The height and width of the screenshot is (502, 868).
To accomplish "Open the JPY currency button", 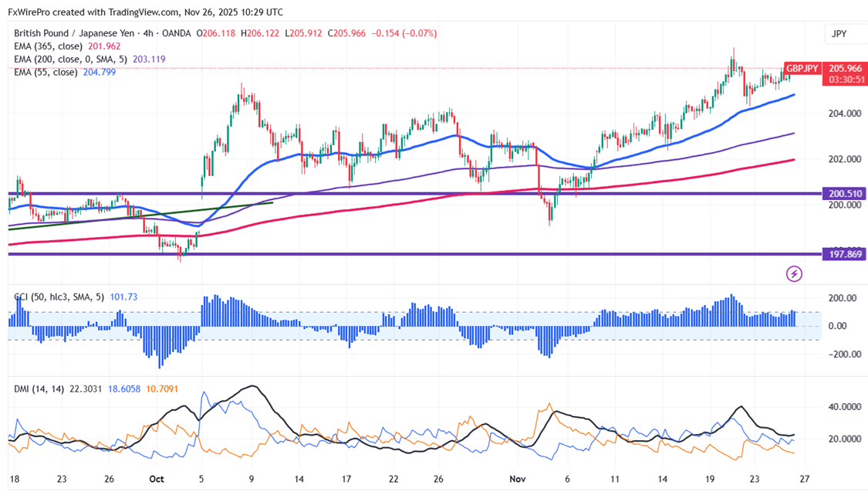I will pyautogui.click(x=839, y=34).
